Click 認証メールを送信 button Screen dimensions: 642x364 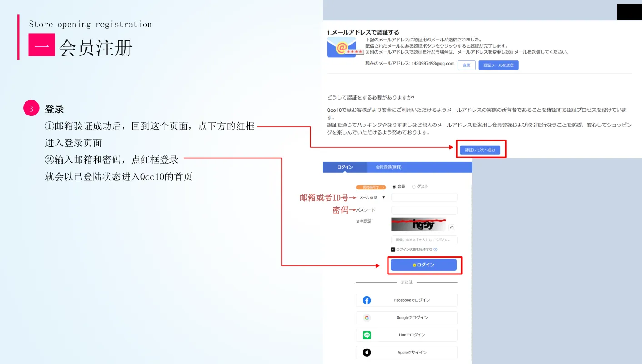click(498, 65)
